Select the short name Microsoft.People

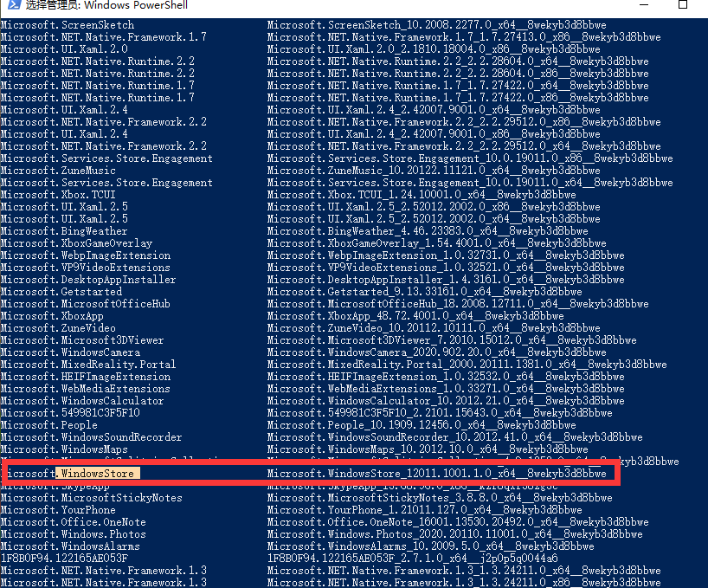pyautogui.click(x=49, y=426)
